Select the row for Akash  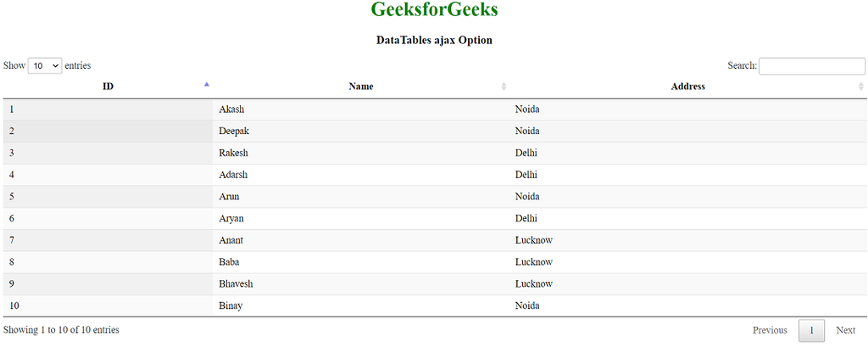pyautogui.click(x=231, y=109)
